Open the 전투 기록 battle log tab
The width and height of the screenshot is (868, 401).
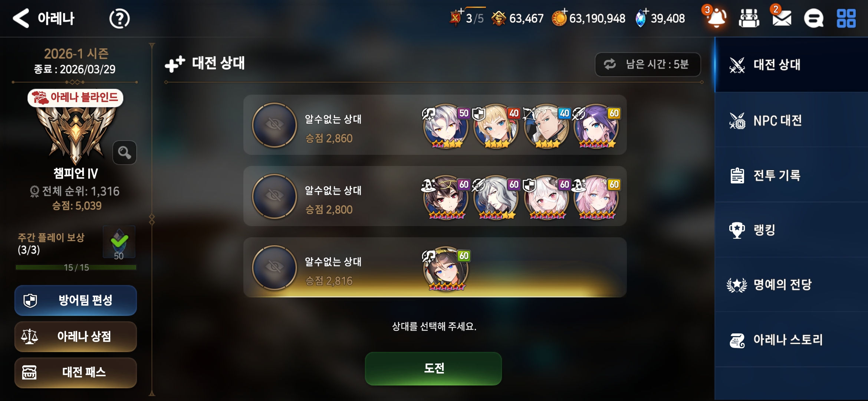click(x=791, y=175)
